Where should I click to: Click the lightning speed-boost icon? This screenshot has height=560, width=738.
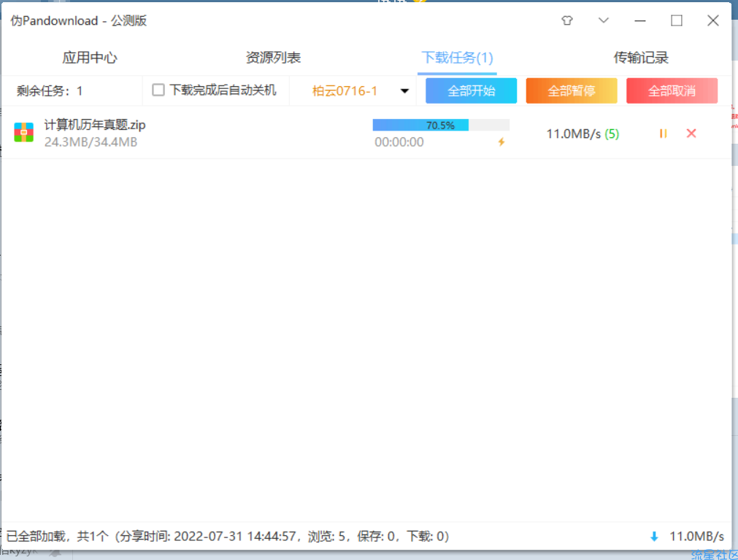501,142
